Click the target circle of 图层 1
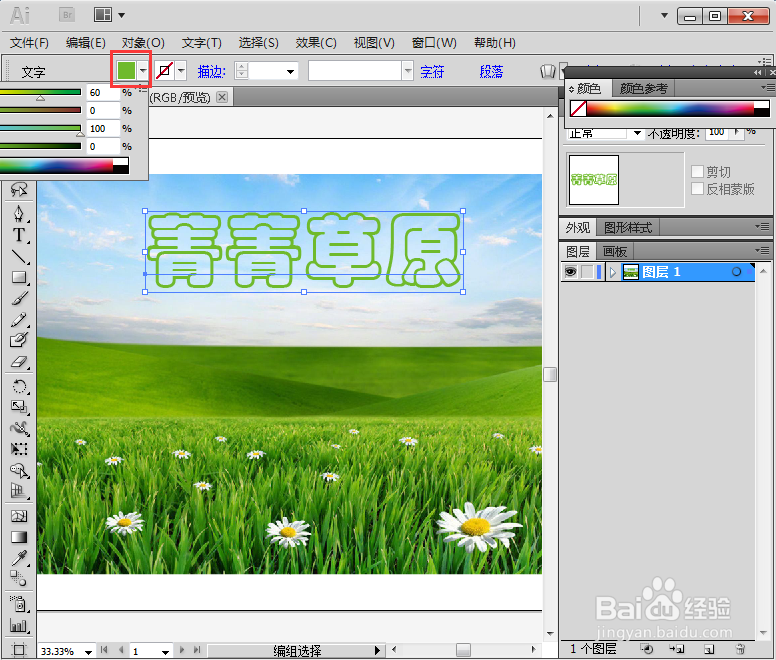 (736, 272)
